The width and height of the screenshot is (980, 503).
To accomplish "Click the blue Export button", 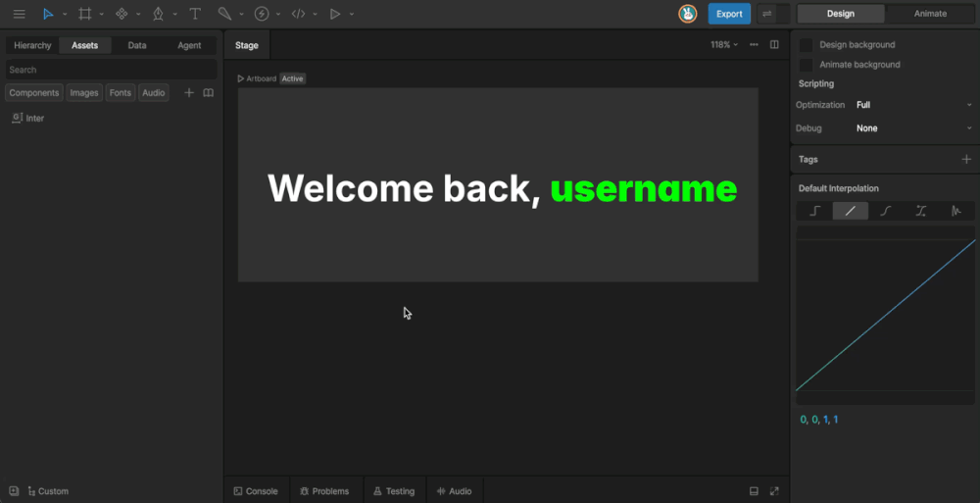I will [729, 14].
